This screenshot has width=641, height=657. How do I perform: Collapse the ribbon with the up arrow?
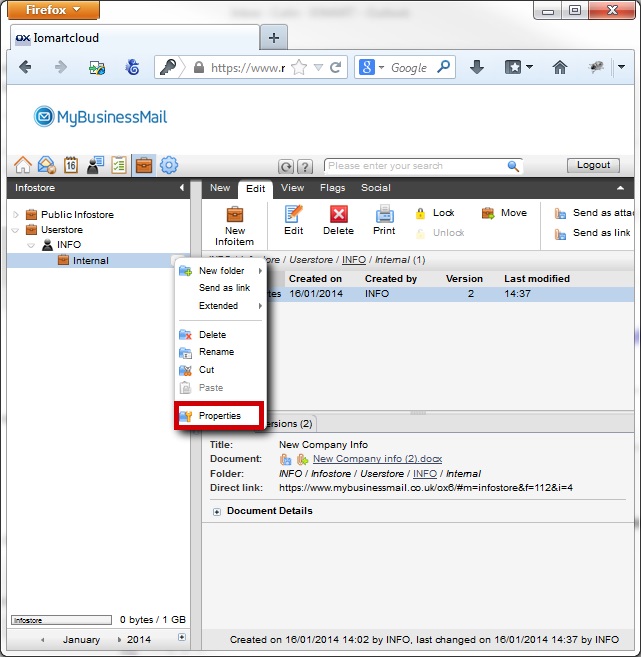[620, 188]
